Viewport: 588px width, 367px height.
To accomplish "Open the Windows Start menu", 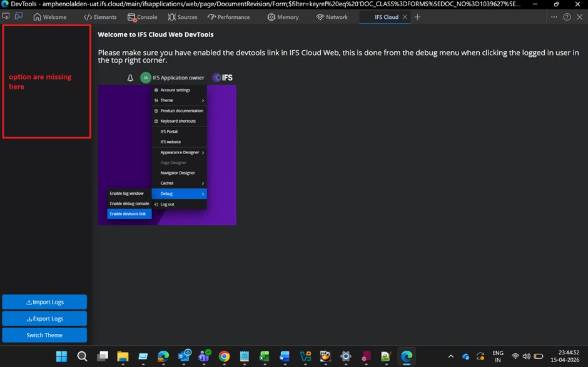I will point(61,356).
